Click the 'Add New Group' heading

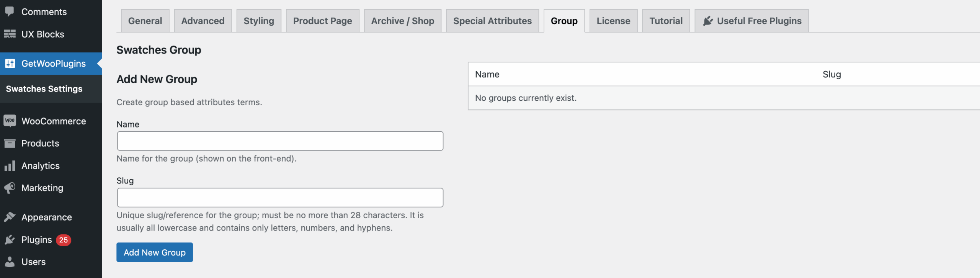coord(157,79)
